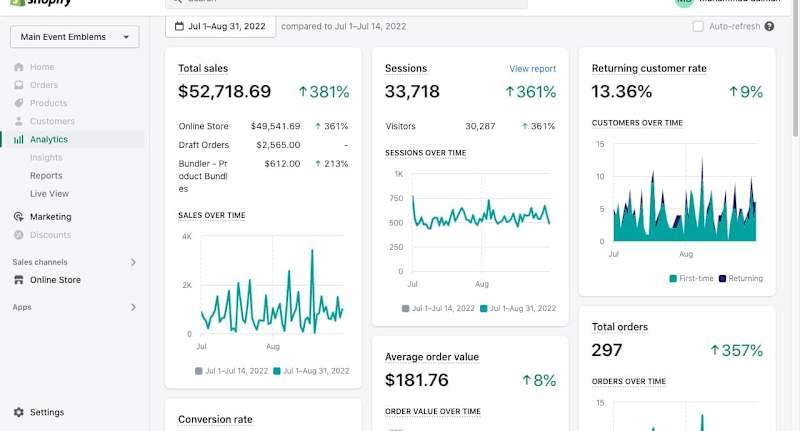
Task: Enable the Auto-refresh checkbox
Action: tap(698, 27)
